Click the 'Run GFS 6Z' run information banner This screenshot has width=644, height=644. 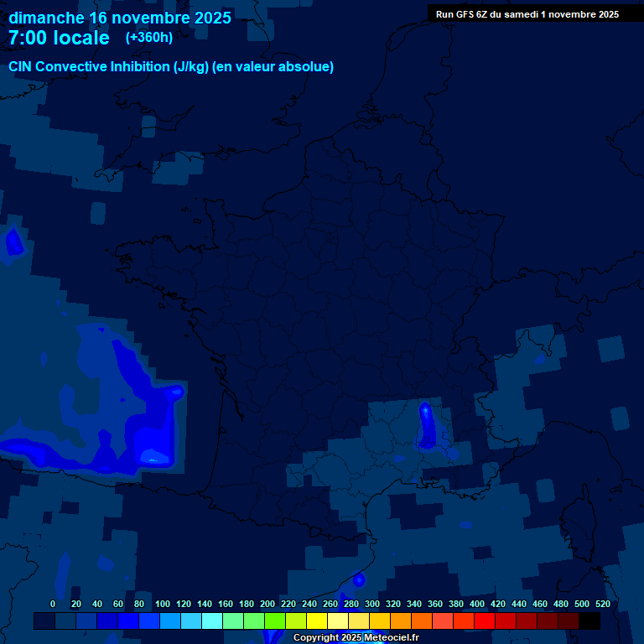(527, 14)
